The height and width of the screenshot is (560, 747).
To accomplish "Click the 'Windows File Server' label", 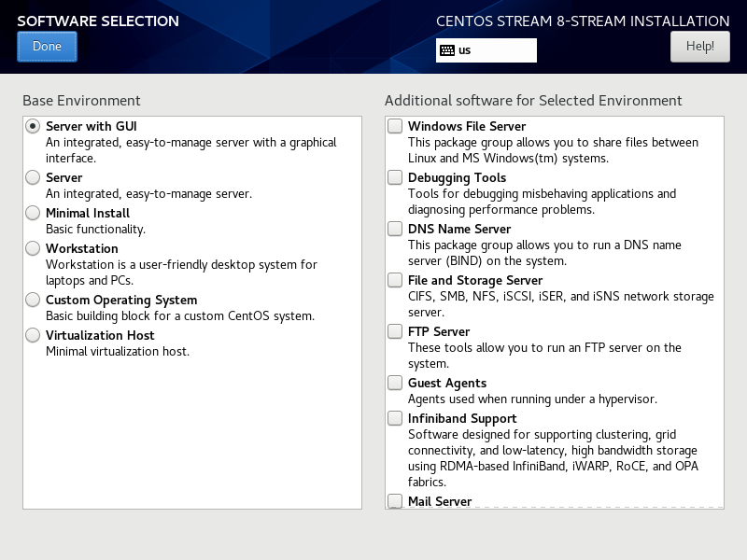I will [x=467, y=126].
